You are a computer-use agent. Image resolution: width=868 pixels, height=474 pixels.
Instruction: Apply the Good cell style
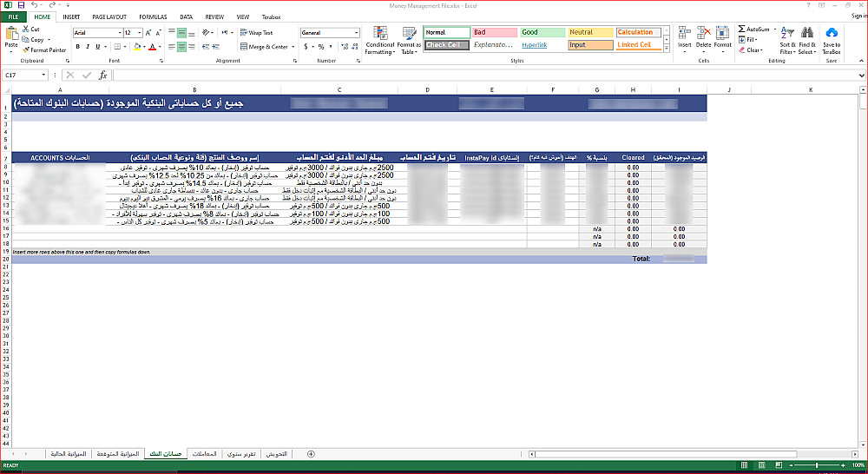542,33
